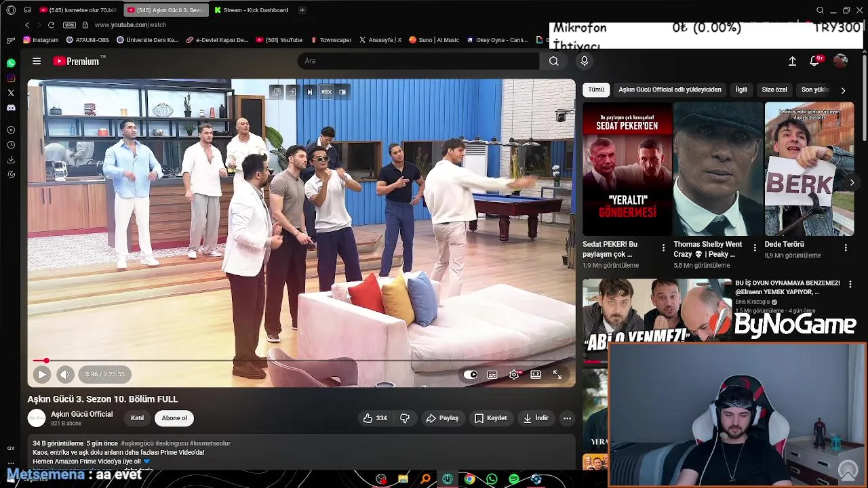
Task: Click the picture-in-picture overlay icon
Action: click(342, 91)
